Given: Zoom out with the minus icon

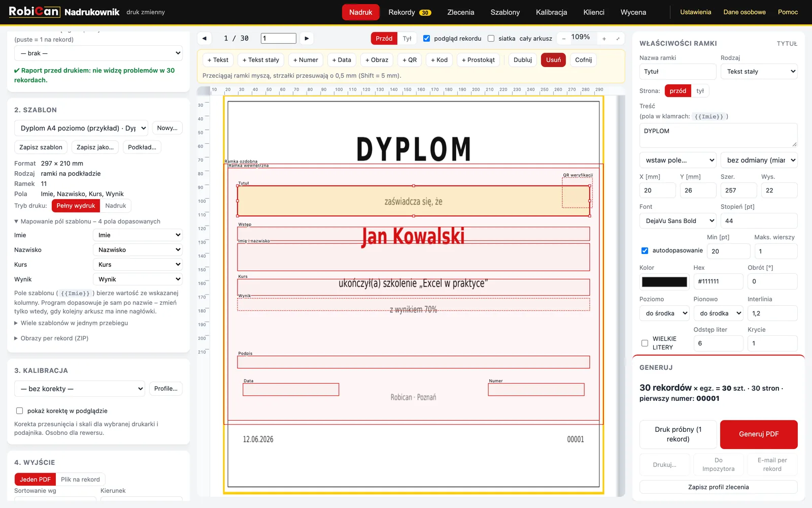Looking at the screenshot, I should click(x=563, y=39).
